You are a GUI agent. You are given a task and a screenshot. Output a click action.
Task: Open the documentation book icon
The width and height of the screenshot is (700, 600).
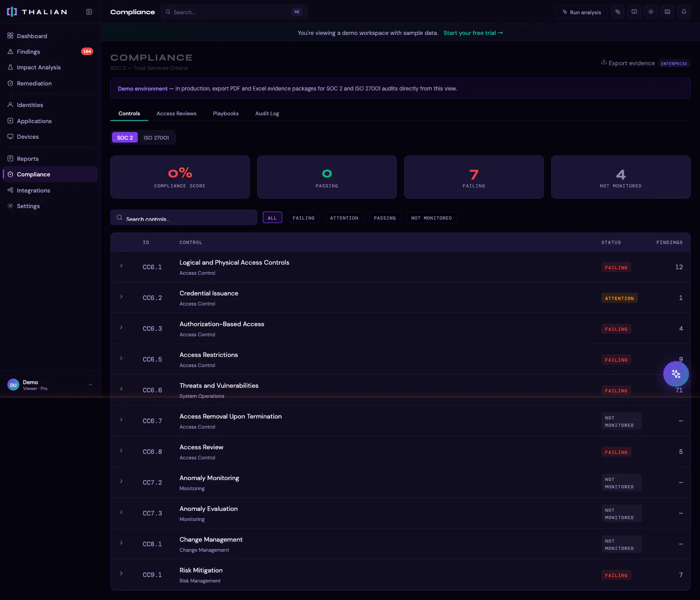click(x=634, y=12)
